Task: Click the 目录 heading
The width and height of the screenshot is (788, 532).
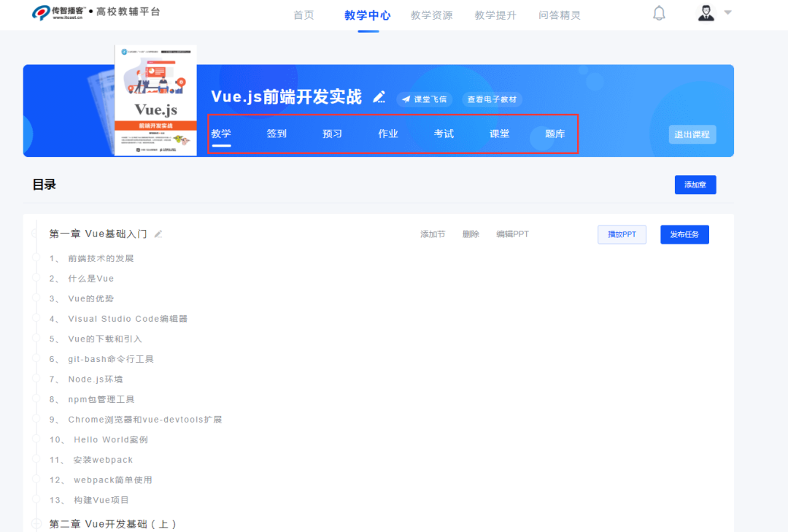Action: pyautogui.click(x=45, y=185)
